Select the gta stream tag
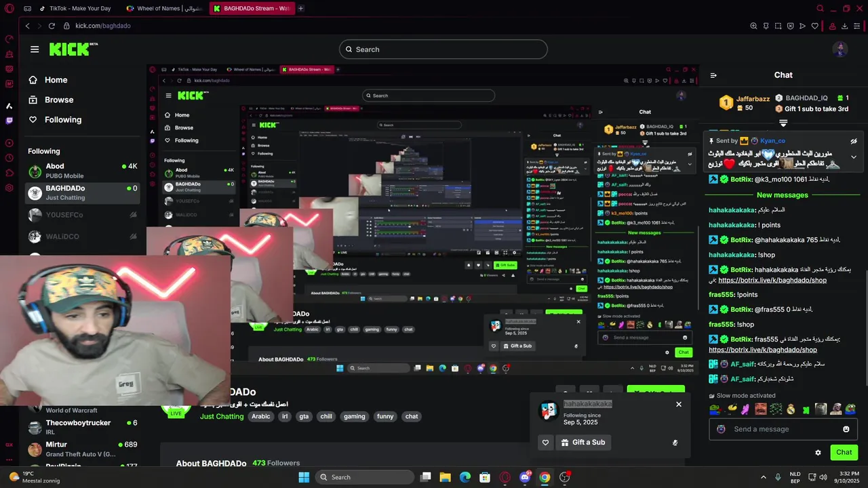 (304, 416)
